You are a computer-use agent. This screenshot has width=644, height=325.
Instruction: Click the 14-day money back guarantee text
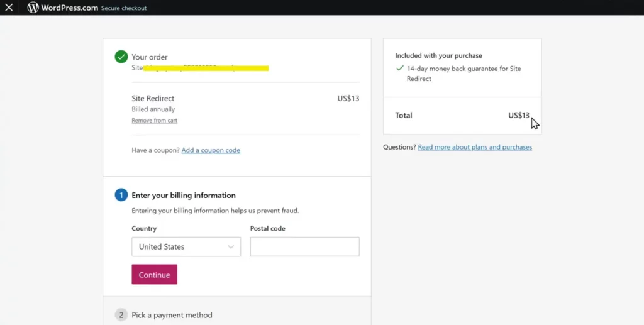tap(464, 74)
